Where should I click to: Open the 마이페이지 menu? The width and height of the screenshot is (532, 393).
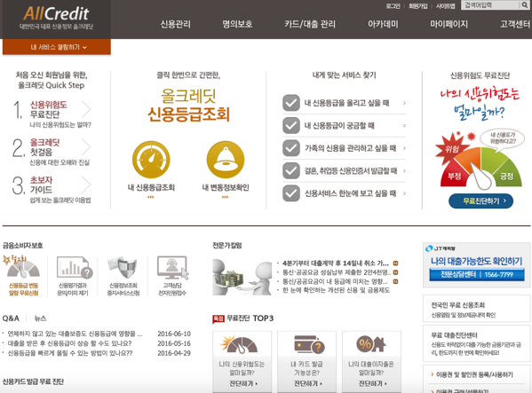point(449,24)
